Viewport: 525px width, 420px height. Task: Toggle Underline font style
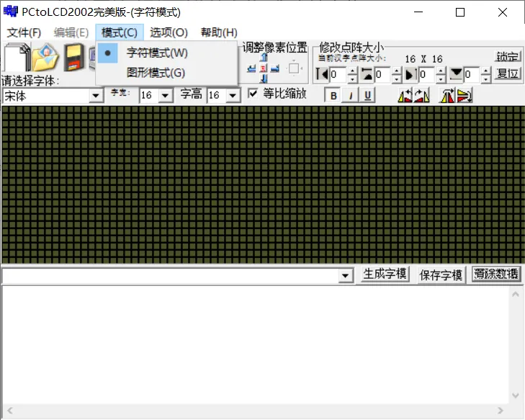point(367,96)
